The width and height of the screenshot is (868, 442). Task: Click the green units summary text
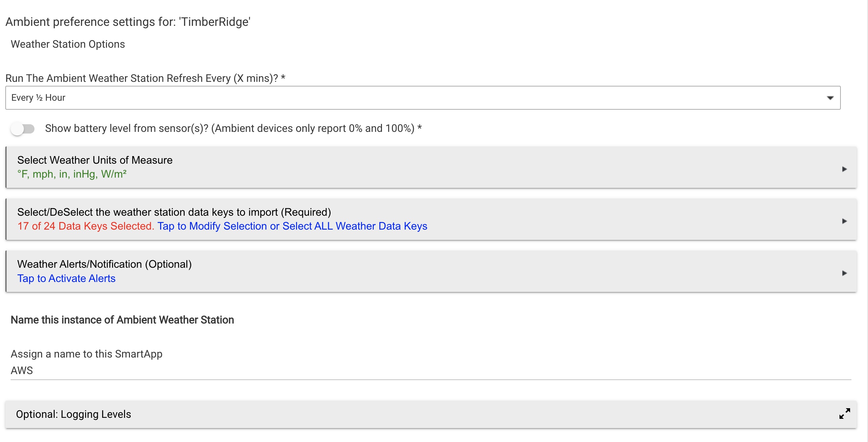72,174
